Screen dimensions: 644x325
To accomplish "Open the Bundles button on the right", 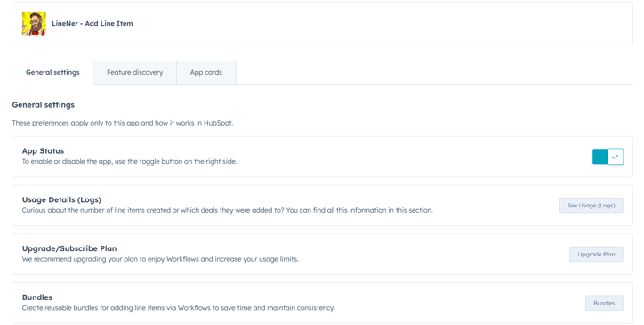I will pyautogui.click(x=604, y=303).
